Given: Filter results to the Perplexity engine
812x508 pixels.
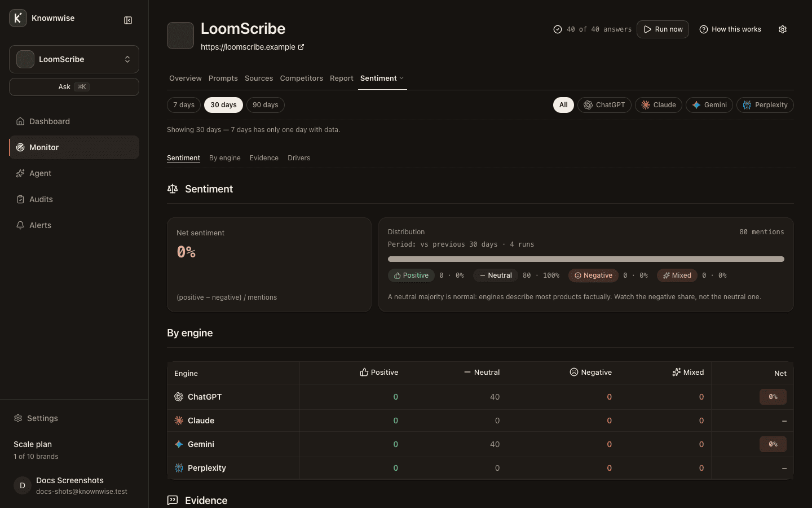Looking at the screenshot, I should pos(765,105).
